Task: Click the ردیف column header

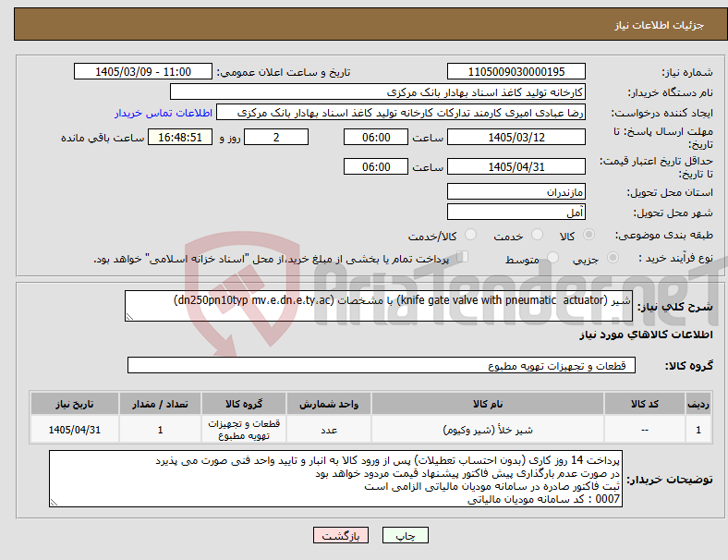Action: click(x=698, y=404)
